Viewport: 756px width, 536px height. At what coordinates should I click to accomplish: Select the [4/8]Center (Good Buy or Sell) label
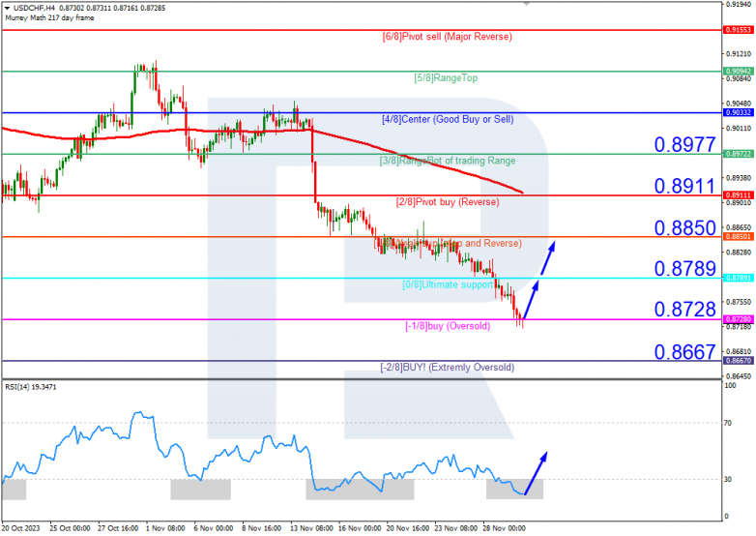click(448, 119)
